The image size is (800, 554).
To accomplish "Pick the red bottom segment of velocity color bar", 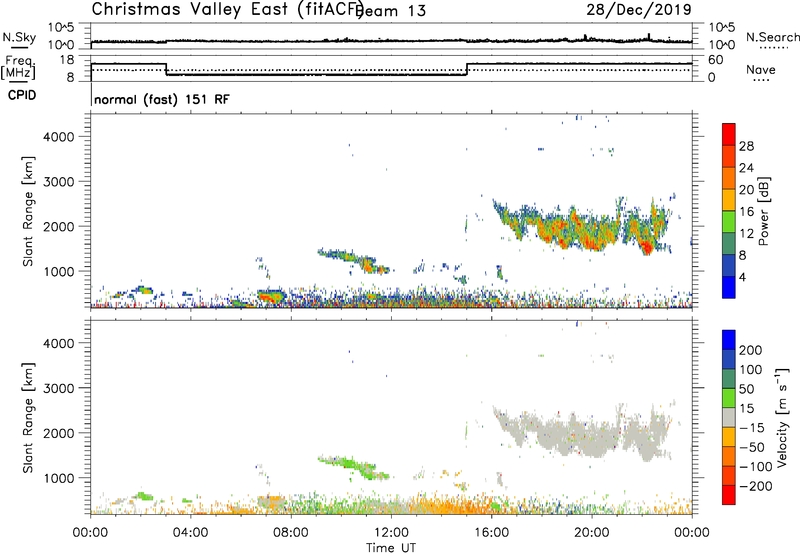I will pos(729,495).
